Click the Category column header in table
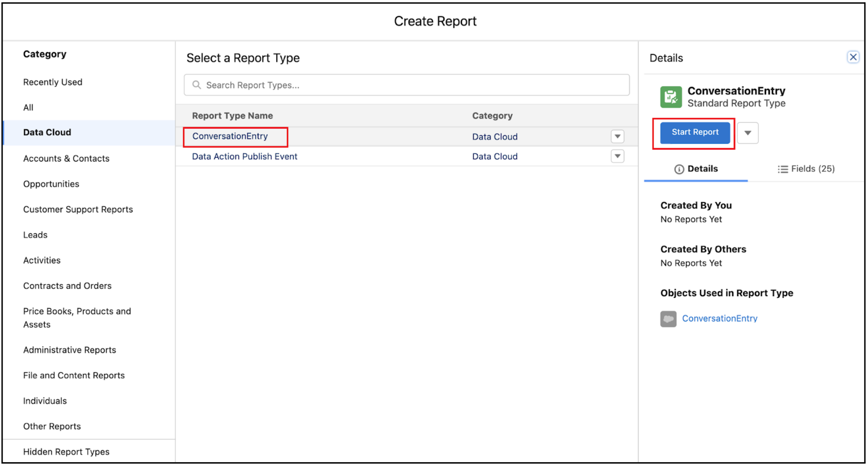 pyautogui.click(x=492, y=116)
